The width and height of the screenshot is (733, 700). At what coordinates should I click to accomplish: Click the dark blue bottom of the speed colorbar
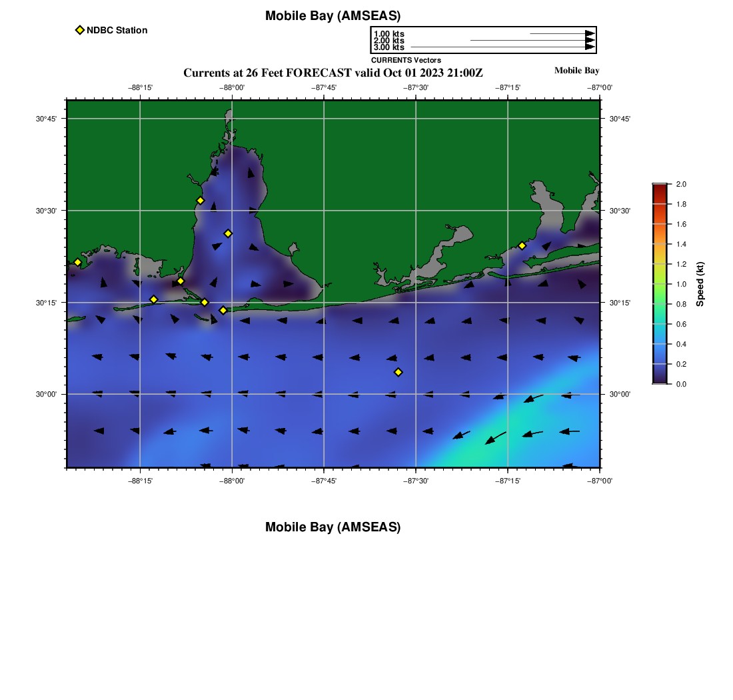[660, 379]
